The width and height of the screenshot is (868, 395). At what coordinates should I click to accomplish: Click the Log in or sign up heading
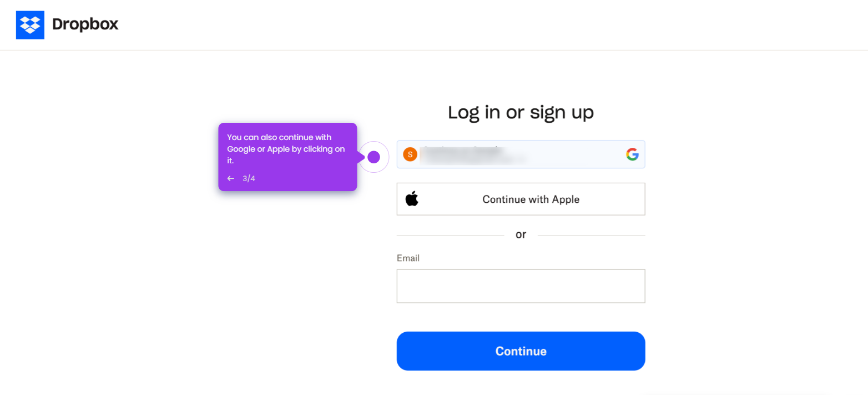point(520,112)
